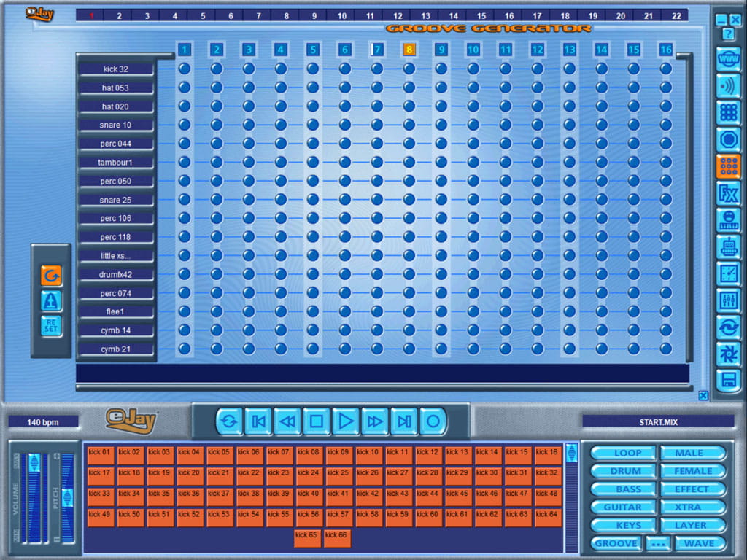Click the volume slider handle
This screenshot has width=747, height=560.
tap(34, 462)
